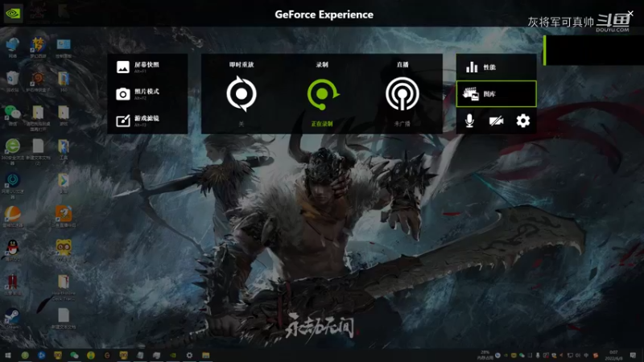
Task: Toggle the crossed-out camera icon
Action: point(496,121)
